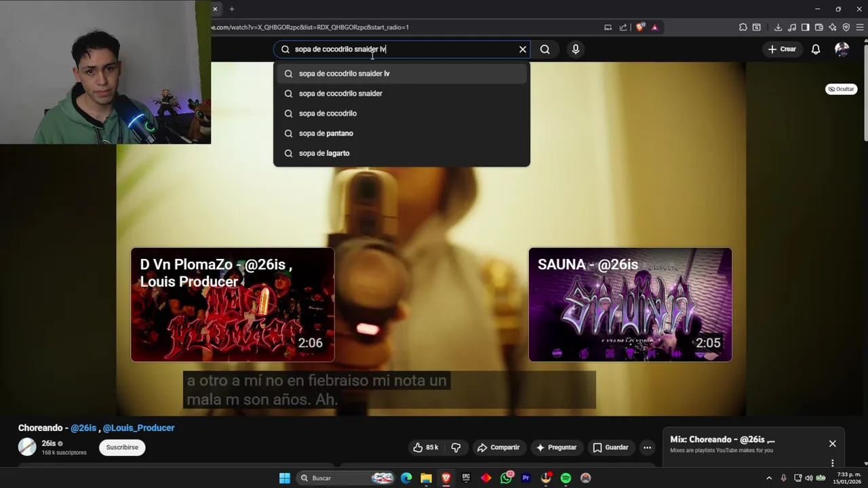The width and height of the screenshot is (868, 488).
Task: Click the Suscribirse button
Action: 122,447
